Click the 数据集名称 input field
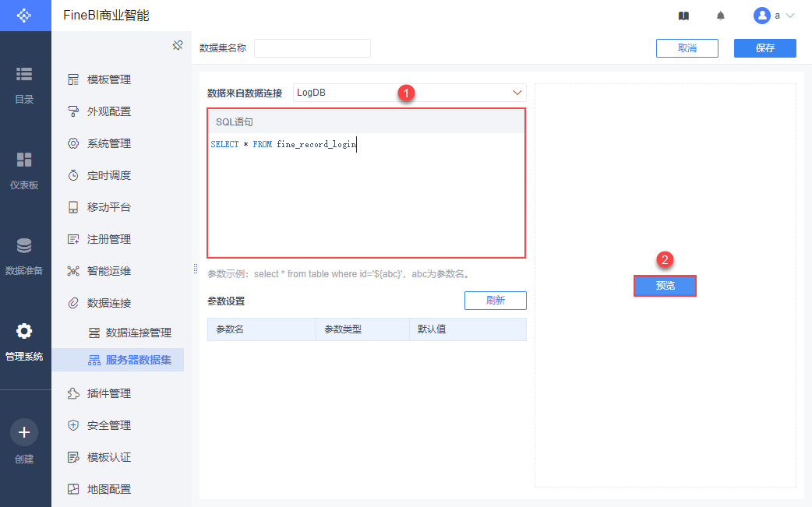 coord(312,48)
